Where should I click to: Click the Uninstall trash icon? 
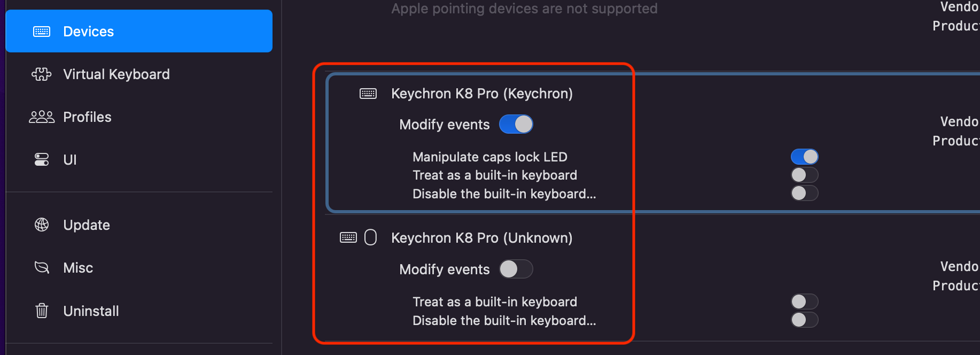(x=42, y=311)
